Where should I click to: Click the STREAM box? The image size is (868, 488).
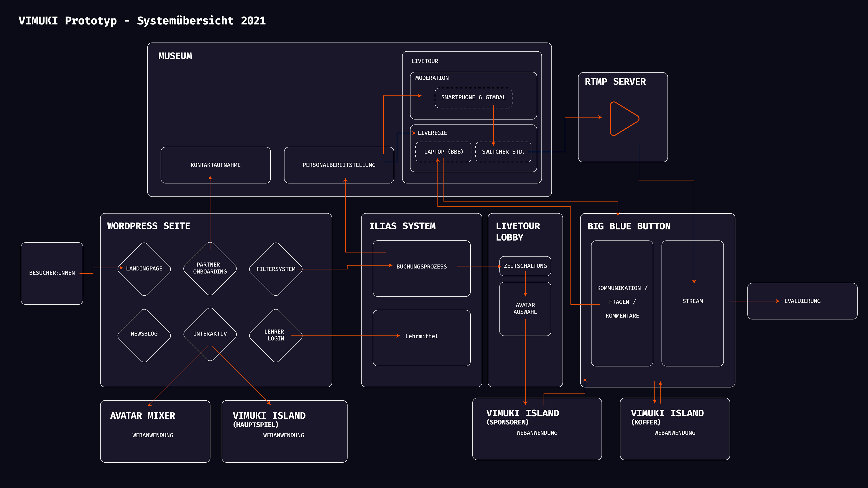[692, 303]
